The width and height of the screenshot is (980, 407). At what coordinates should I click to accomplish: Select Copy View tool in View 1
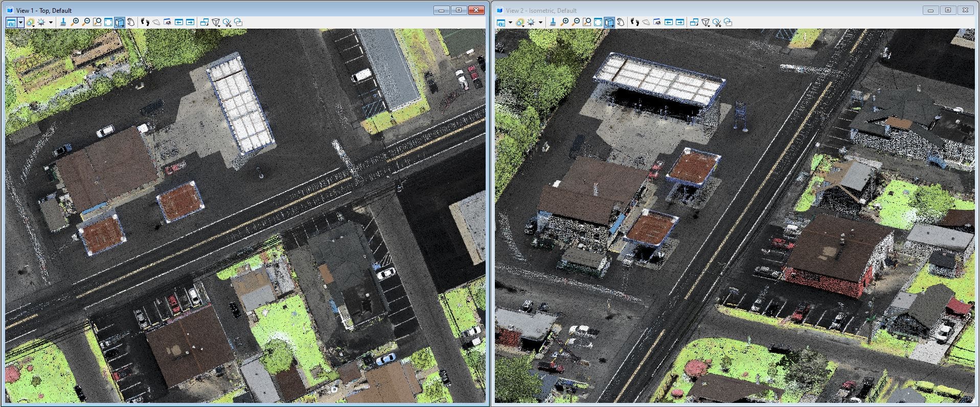204,22
